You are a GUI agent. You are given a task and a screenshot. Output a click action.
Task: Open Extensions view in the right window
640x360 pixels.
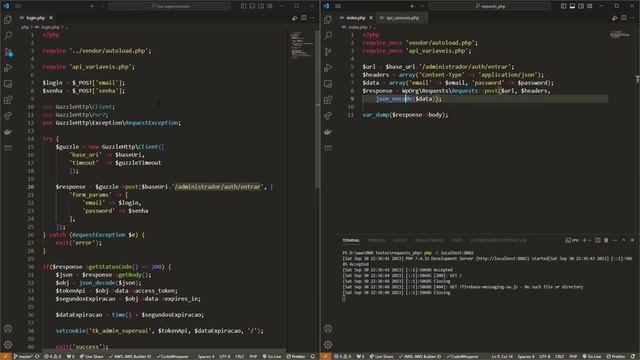click(x=328, y=100)
